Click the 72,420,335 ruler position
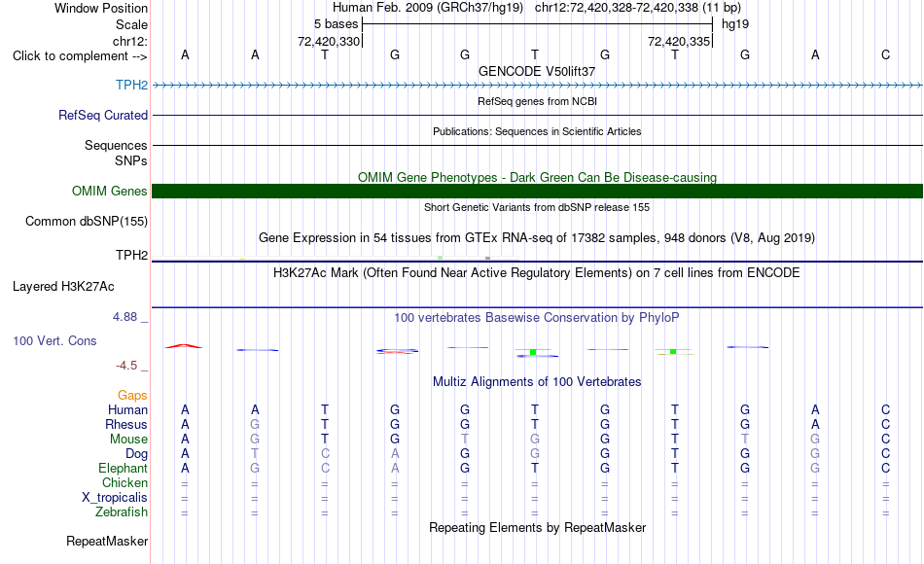924x564 pixels. point(678,41)
